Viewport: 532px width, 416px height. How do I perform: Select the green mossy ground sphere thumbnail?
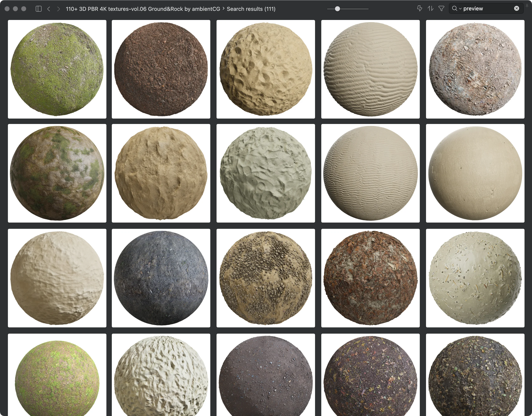(x=57, y=69)
